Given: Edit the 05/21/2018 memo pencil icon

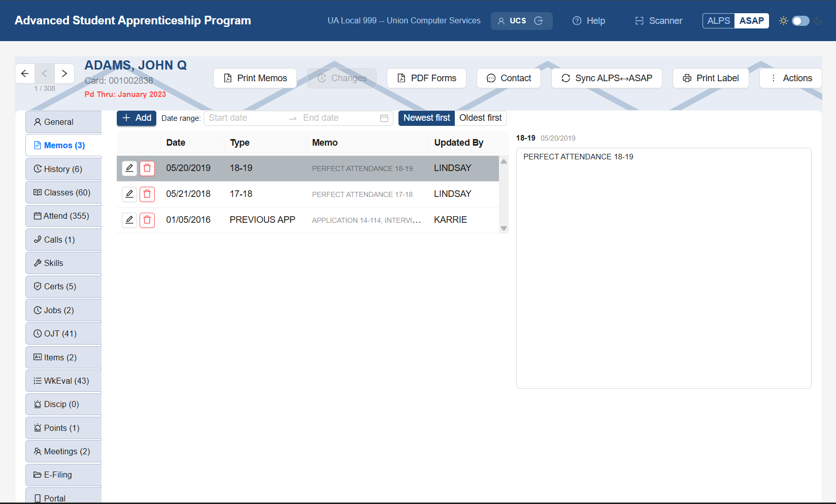Looking at the screenshot, I should tap(129, 194).
